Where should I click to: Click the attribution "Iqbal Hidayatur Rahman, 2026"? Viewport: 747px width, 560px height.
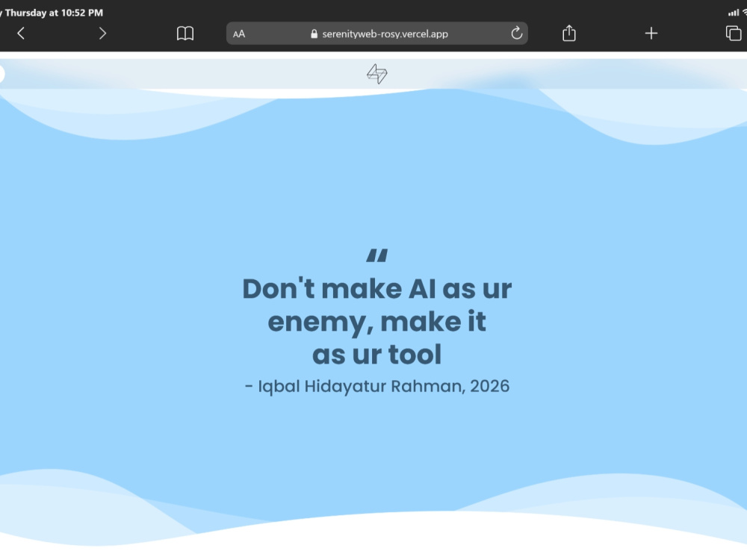(x=383, y=386)
